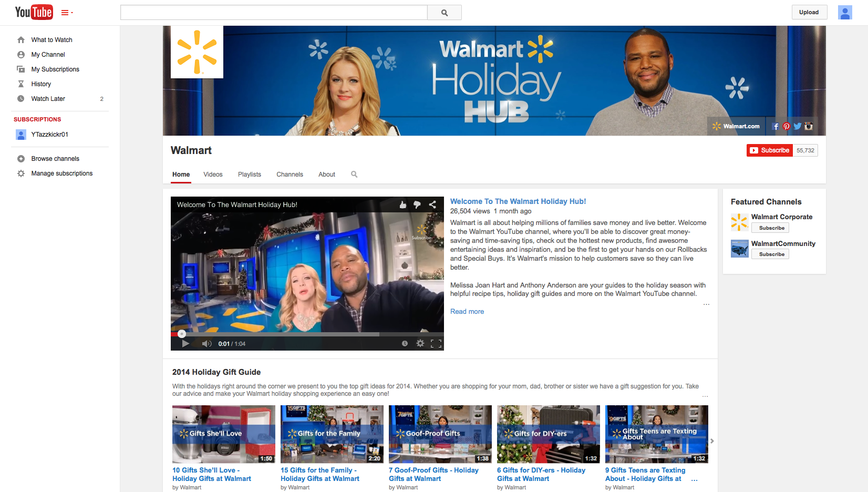Open My Channel in the sidebar
The image size is (868, 492).
(48, 55)
